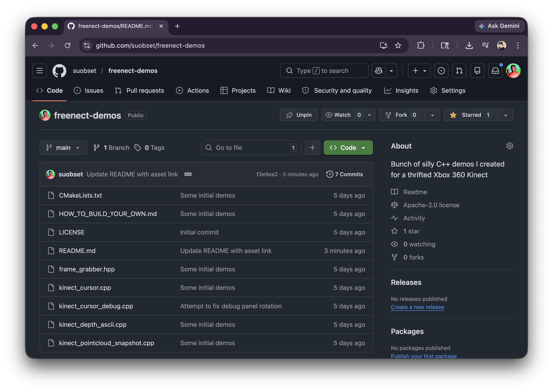Viewport: 553px width, 392px height.
Task: Toggle Watch on the repository
Action: coord(342,115)
